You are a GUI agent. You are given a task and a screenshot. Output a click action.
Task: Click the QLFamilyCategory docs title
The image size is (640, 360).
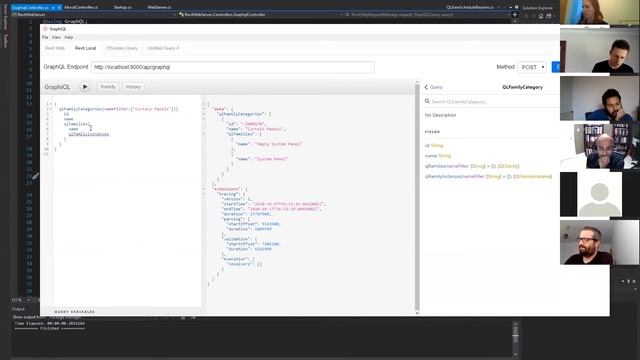tap(522, 87)
